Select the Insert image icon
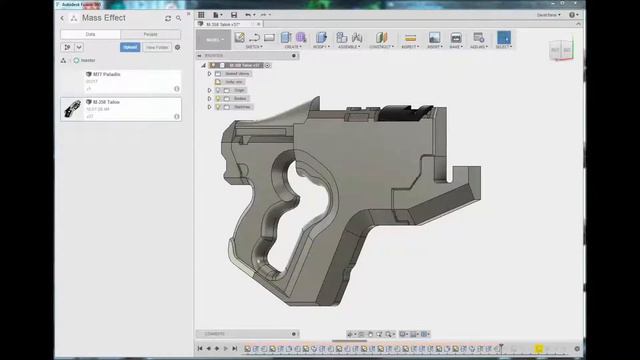640x360 pixels. pos(434,38)
